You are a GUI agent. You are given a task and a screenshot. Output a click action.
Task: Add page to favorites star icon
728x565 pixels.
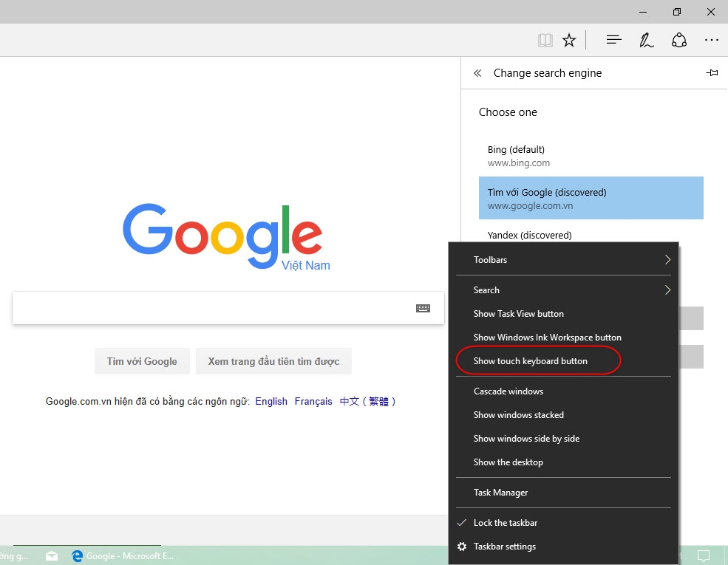pyautogui.click(x=569, y=41)
